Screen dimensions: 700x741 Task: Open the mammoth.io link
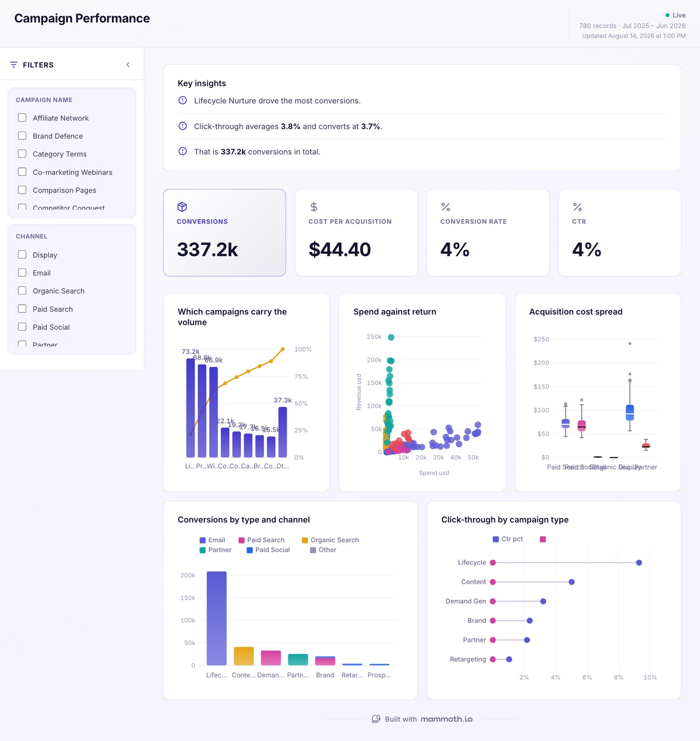[x=447, y=719]
